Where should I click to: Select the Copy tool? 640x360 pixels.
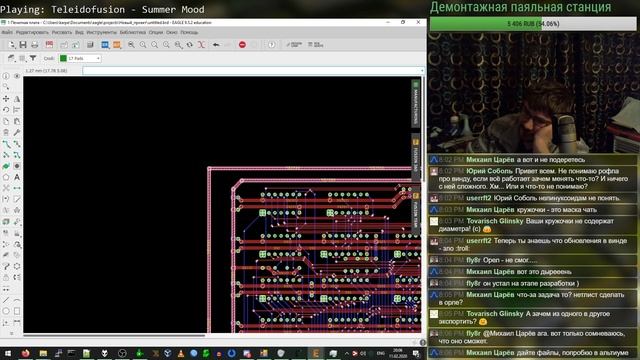tap(6, 121)
